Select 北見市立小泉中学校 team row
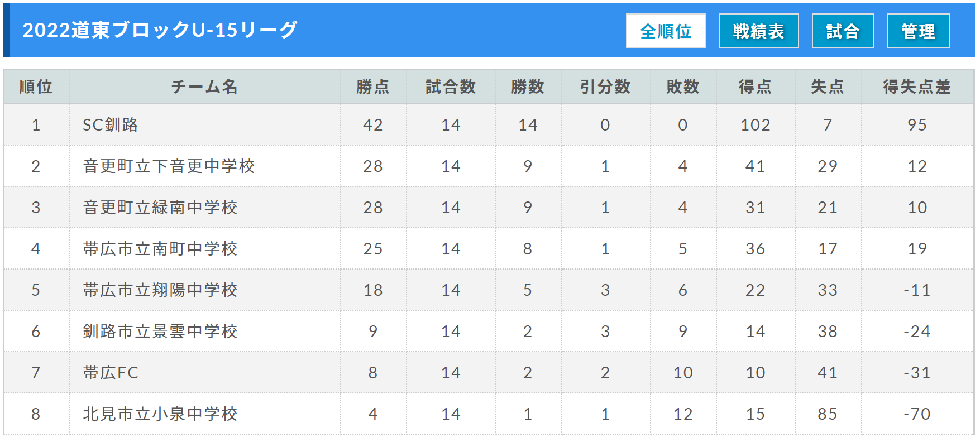 click(489, 414)
